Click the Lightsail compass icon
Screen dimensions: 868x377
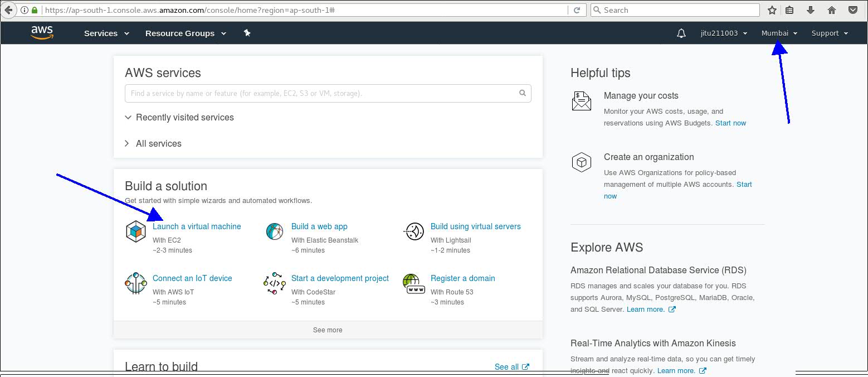[x=413, y=231]
